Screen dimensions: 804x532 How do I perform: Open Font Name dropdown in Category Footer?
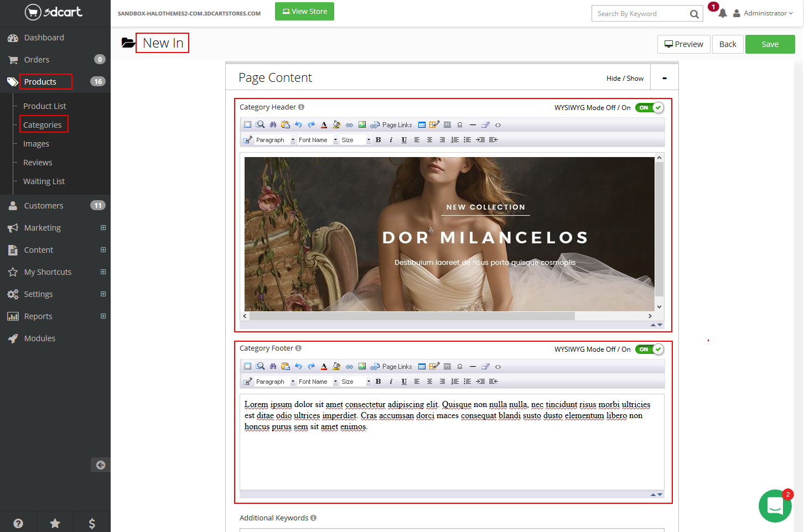318,382
